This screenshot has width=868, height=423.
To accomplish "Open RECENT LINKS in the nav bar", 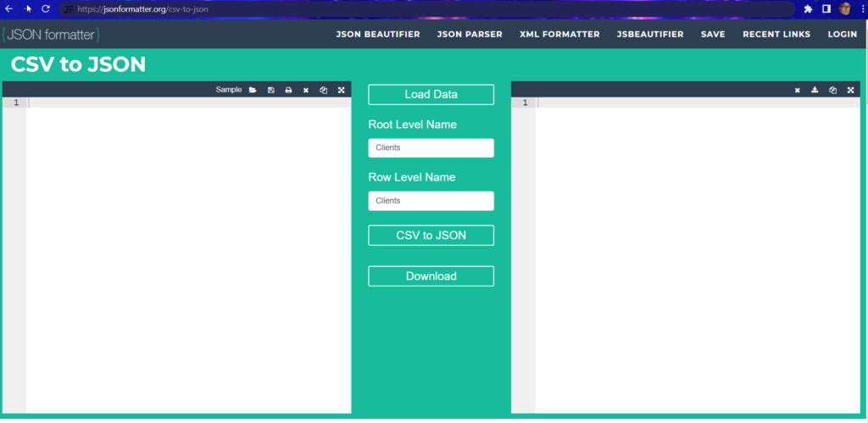I will pos(776,34).
